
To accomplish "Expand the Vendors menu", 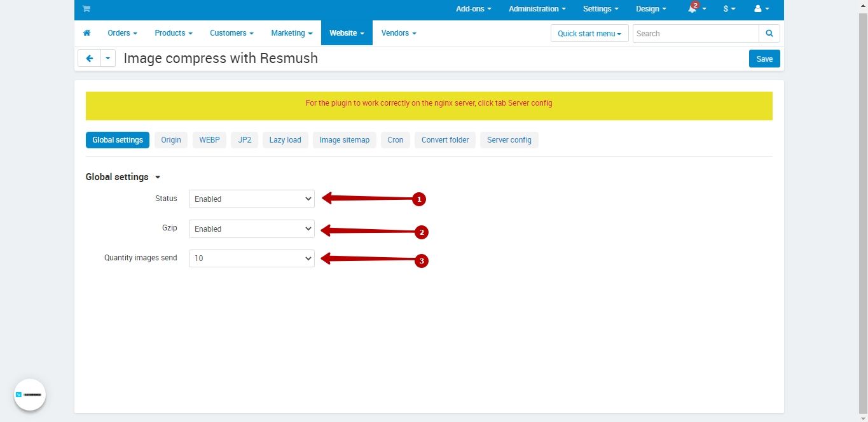I will click(x=399, y=33).
